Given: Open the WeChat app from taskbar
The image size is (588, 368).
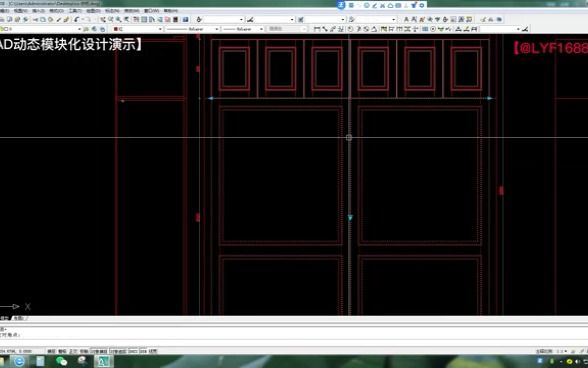Looking at the screenshot, I should point(61,361).
